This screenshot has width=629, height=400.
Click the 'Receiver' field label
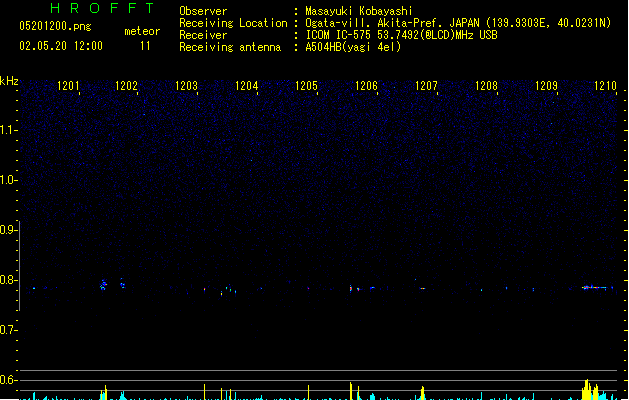coord(203,35)
